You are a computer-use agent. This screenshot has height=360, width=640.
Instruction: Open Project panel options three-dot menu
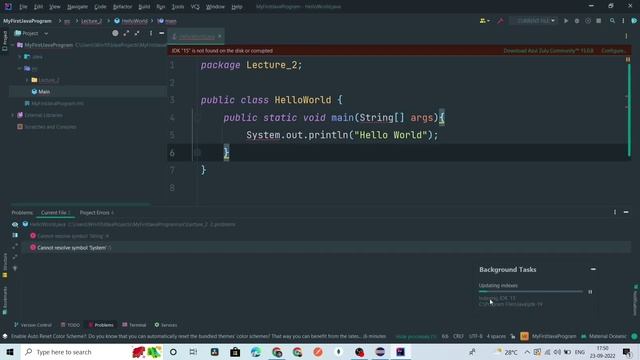(151, 33)
